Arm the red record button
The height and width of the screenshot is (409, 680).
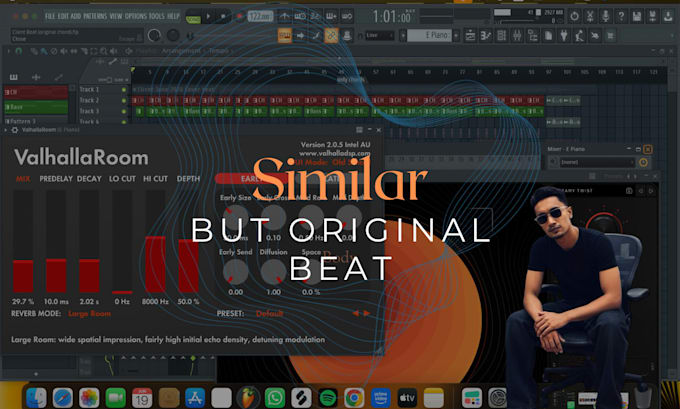pos(239,17)
